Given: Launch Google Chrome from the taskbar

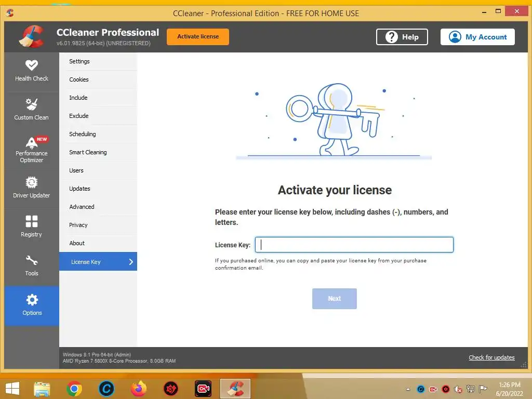Looking at the screenshot, I should pyautogui.click(x=74, y=389).
